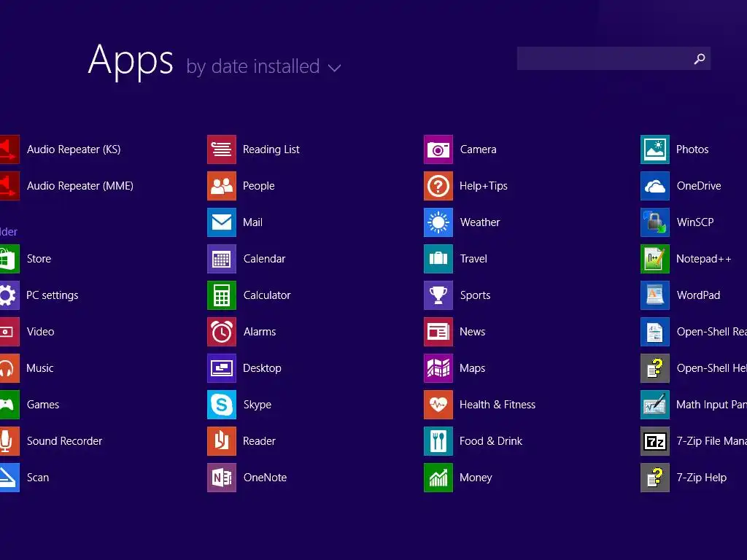Screen dimensions: 747x560
Task: Click the 'PC settings' label
Action: click(53, 295)
